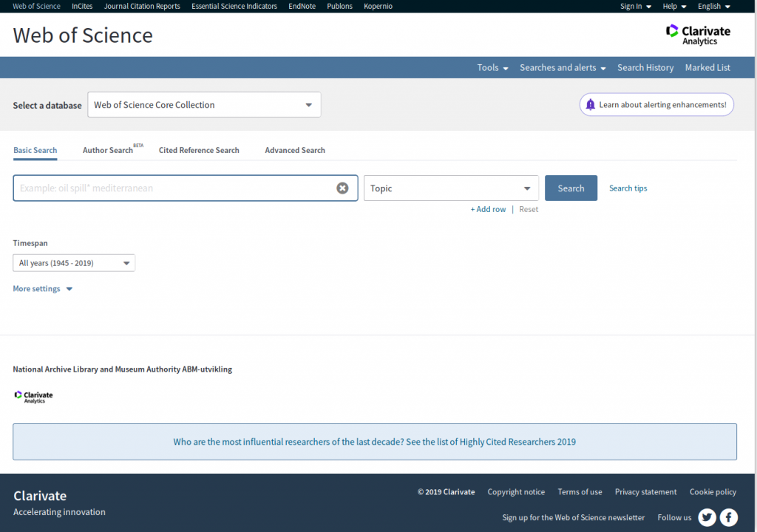
Task: Open the Help dropdown
Action: click(674, 6)
